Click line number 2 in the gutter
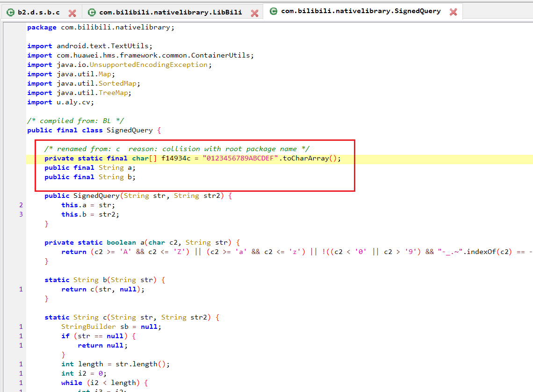The height and width of the screenshot is (392, 533). (21, 205)
